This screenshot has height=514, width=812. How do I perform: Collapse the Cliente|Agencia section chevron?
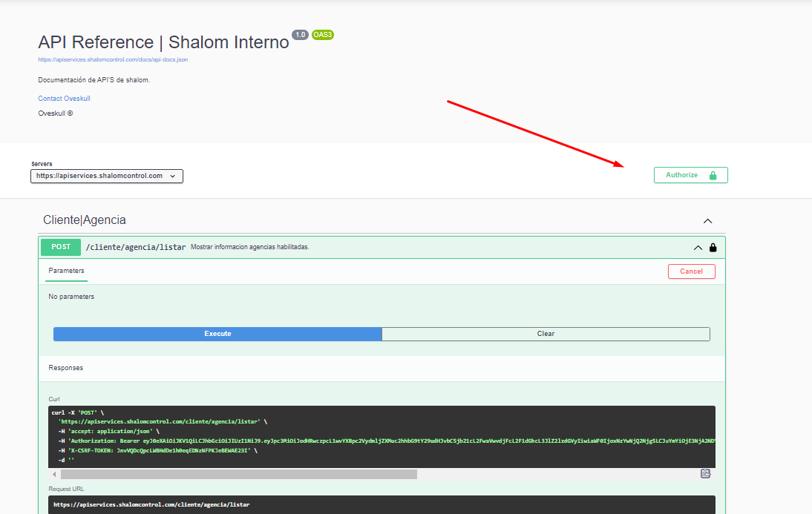click(x=707, y=221)
